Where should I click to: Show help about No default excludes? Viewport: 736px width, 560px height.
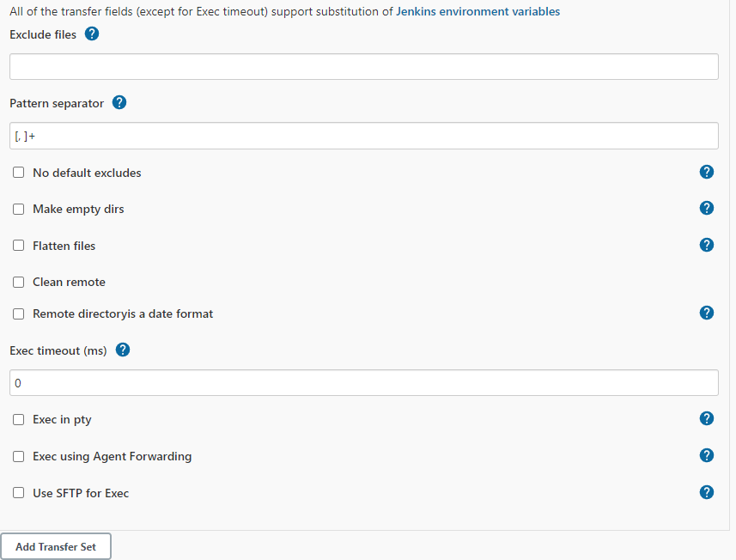click(706, 172)
